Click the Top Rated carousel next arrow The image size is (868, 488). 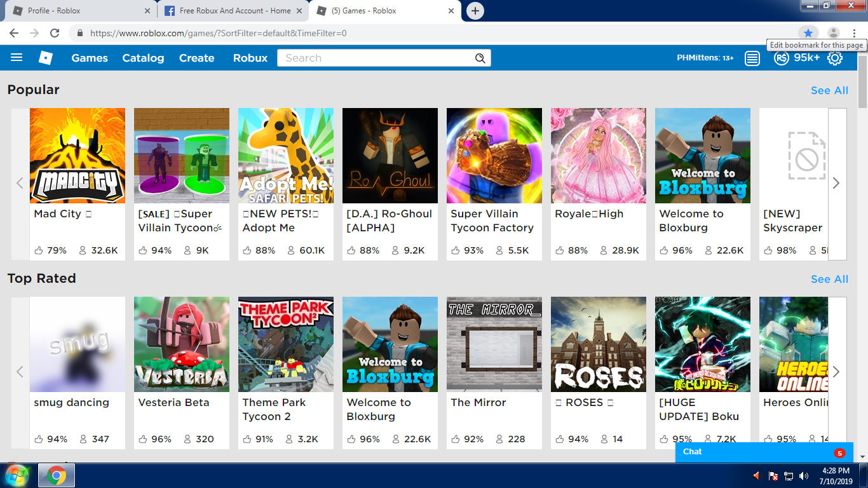point(837,372)
